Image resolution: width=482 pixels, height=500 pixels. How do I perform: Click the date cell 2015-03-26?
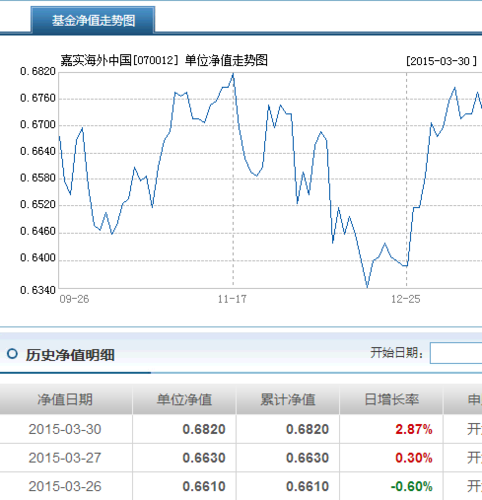[x=65, y=486]
